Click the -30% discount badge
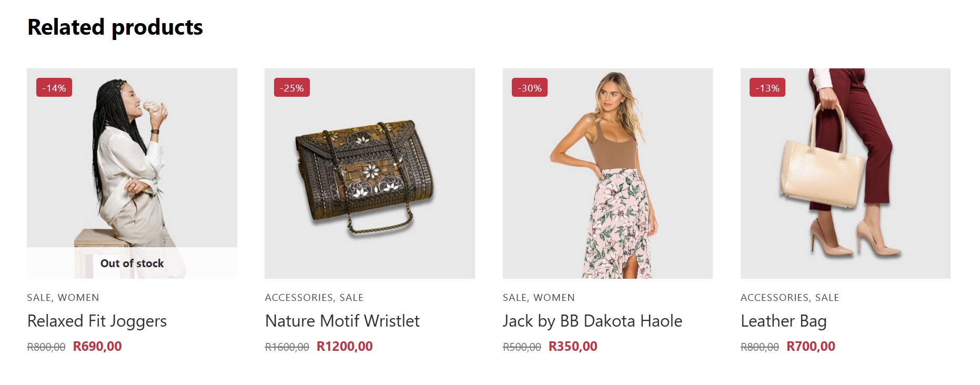 (x=530, y=88)
